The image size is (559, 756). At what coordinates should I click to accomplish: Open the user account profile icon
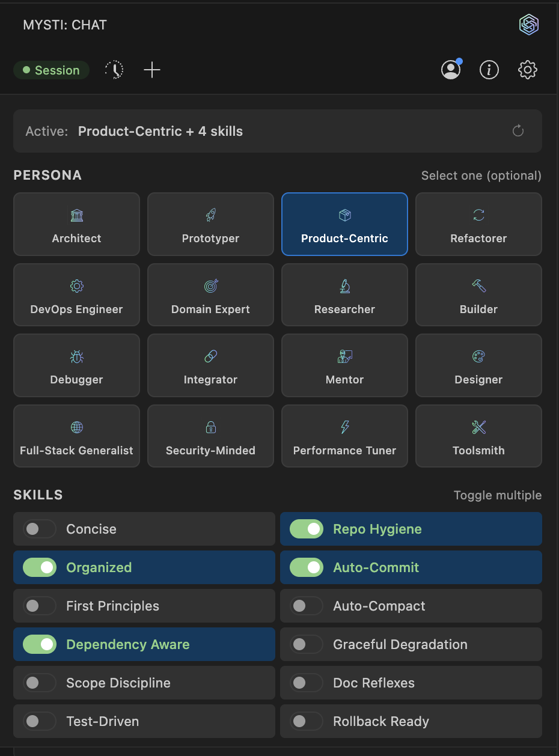(x=451, y=70)
